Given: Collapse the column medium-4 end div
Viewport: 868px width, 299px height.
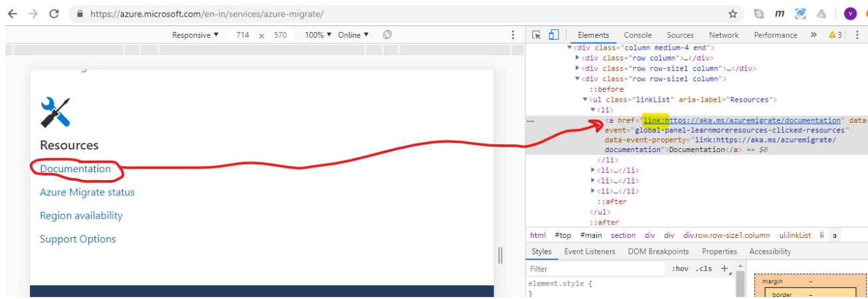Looking at the screenshot, I should tap(569, 48).
